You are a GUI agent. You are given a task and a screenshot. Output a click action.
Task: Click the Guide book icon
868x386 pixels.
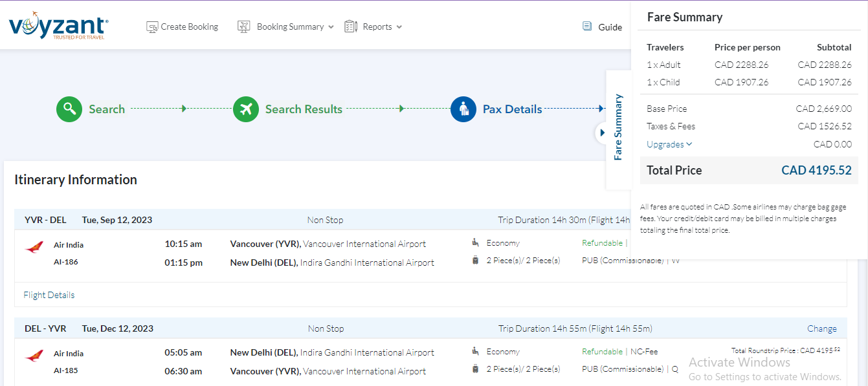[x=587, y=27]
